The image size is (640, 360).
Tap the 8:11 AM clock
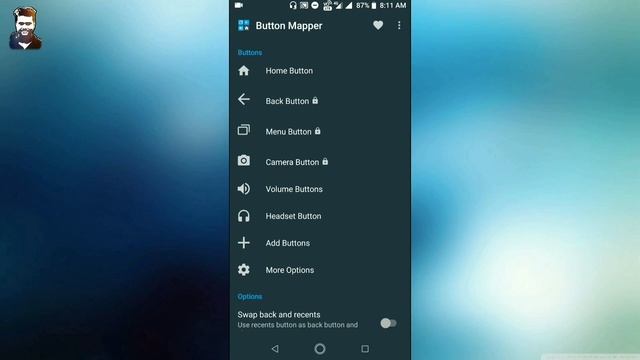(393, 5)
